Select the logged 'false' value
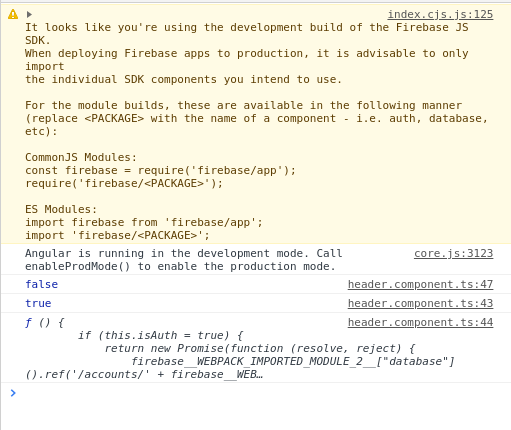Viewport: 511px width, 430px height. [42, 284]
